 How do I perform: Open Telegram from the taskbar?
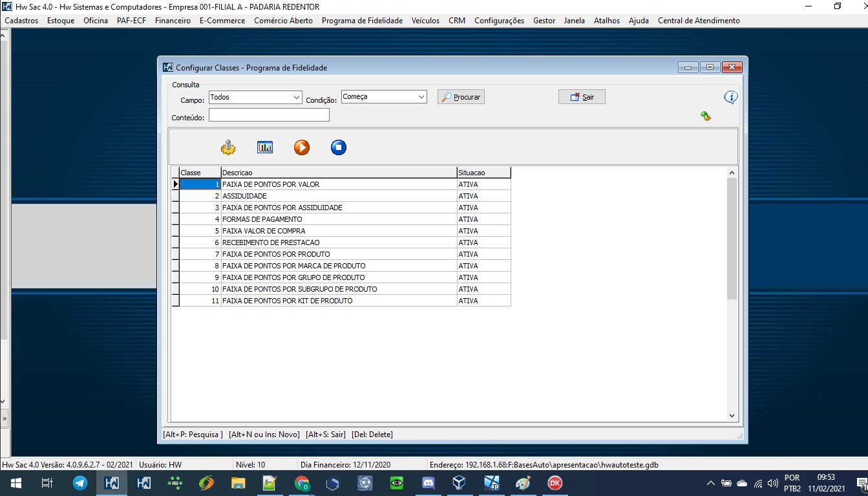[x=80, y=482]
